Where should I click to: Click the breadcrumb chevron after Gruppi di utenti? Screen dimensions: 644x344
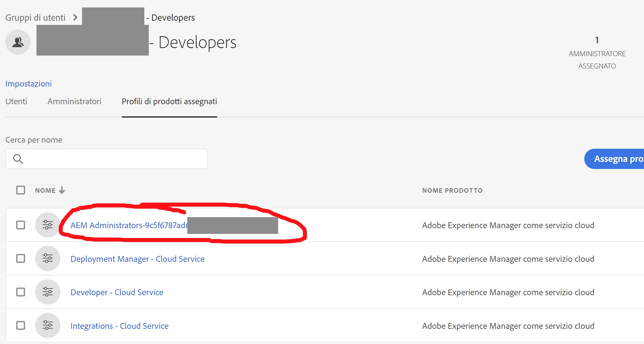pyautogui.click(x=75, y=17)
